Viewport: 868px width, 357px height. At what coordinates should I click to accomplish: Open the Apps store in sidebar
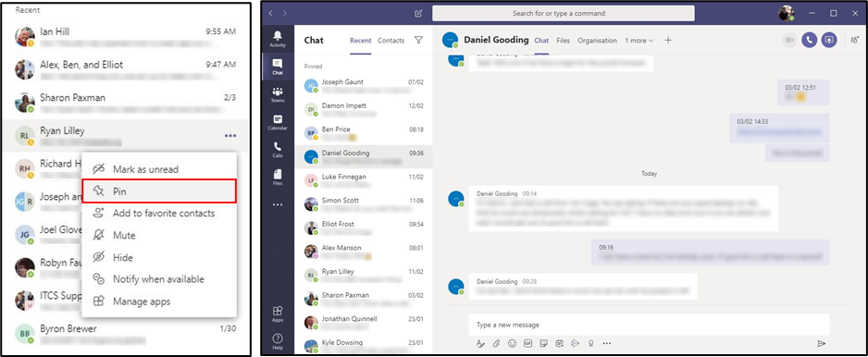(278, 314)
